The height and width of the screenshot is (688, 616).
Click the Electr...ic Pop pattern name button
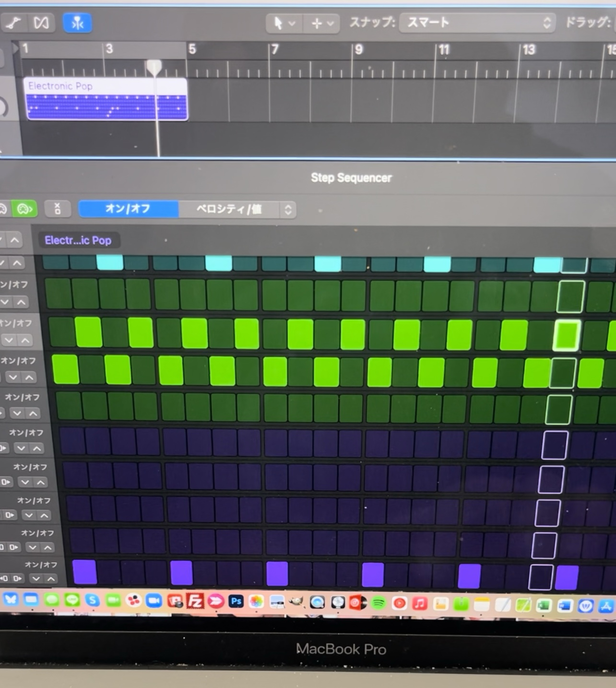click(78, 240)
